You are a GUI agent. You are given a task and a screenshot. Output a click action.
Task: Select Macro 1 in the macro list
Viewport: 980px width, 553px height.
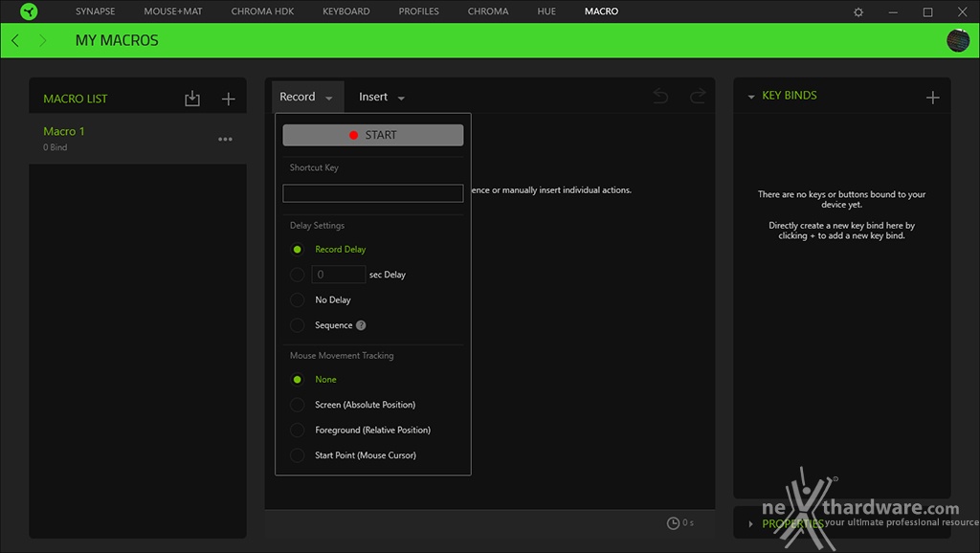click(x=138, y=139)
